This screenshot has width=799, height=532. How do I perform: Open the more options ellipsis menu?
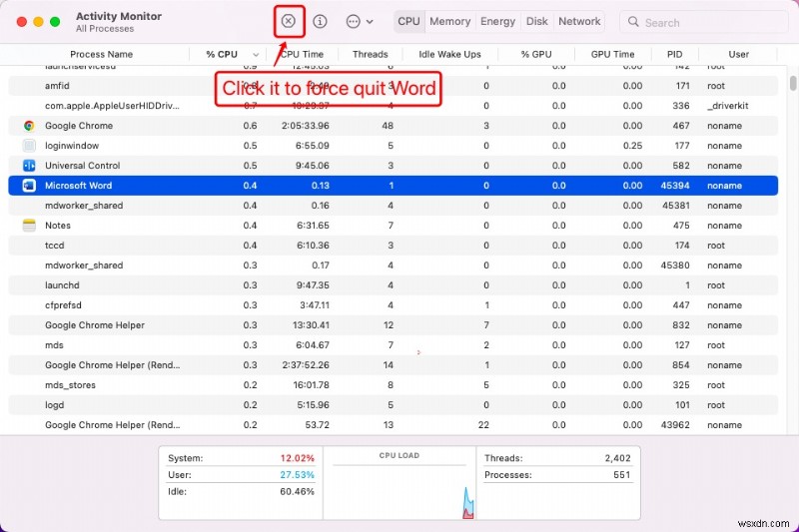click(x=360, y=21)
